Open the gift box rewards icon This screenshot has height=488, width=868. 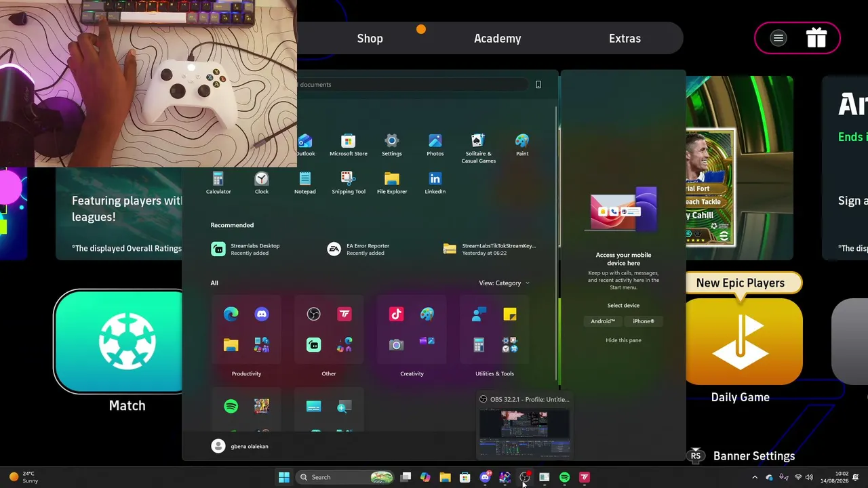pos(816,38)
